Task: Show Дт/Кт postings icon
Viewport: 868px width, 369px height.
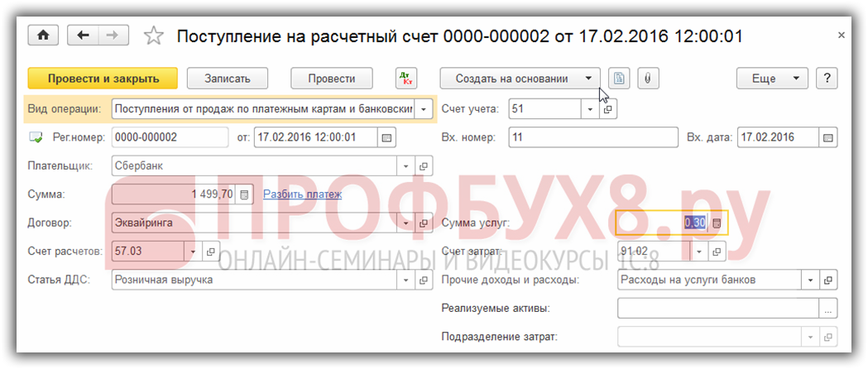Action: point(407,79)
